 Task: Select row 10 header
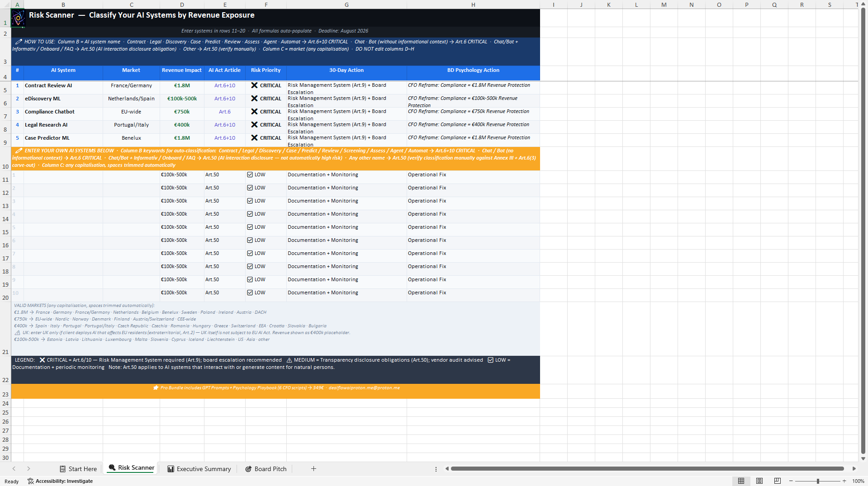(x=5, y=159)
